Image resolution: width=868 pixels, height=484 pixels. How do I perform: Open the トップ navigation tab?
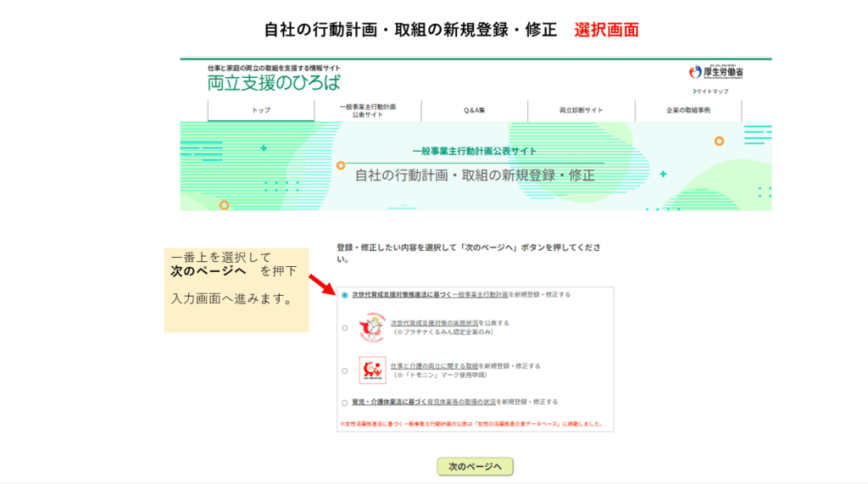pyautogui.click(x=261, y=111)
